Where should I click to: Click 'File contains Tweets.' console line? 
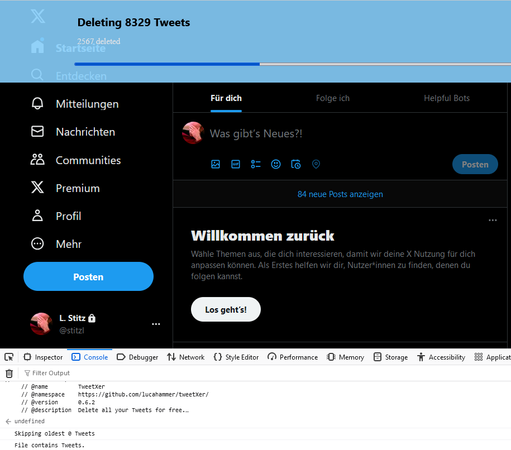[x=50, y=445]
